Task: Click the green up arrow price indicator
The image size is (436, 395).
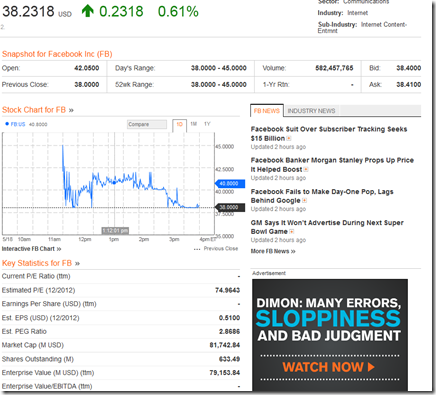Action: [x=88, y=11]
